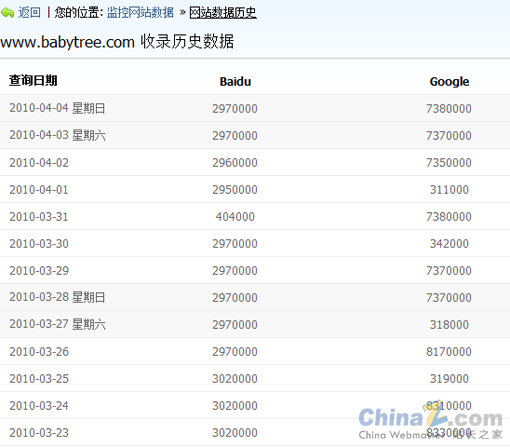Click Google value in 2010-03-31 row
510x447 pixels.
tap(449, 217)
